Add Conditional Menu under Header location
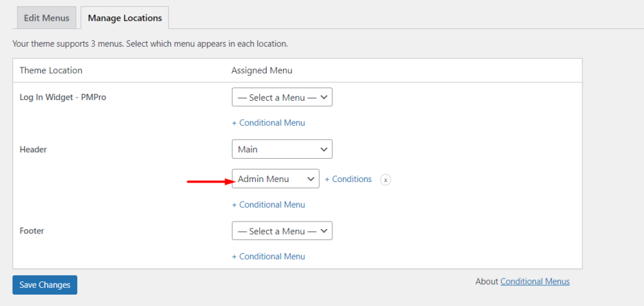Image resolution: width=644 pixels, height=306 pixels. coord(269,205)
